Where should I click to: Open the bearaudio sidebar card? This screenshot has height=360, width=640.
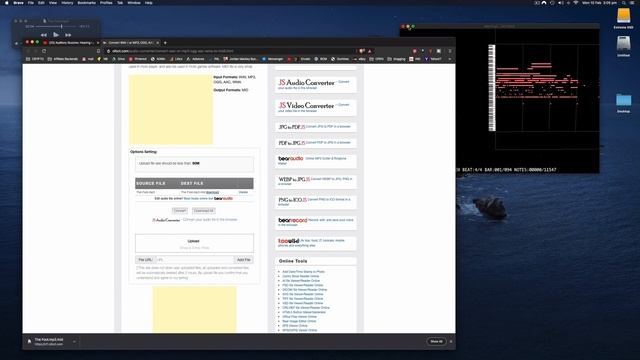(315, 160)
